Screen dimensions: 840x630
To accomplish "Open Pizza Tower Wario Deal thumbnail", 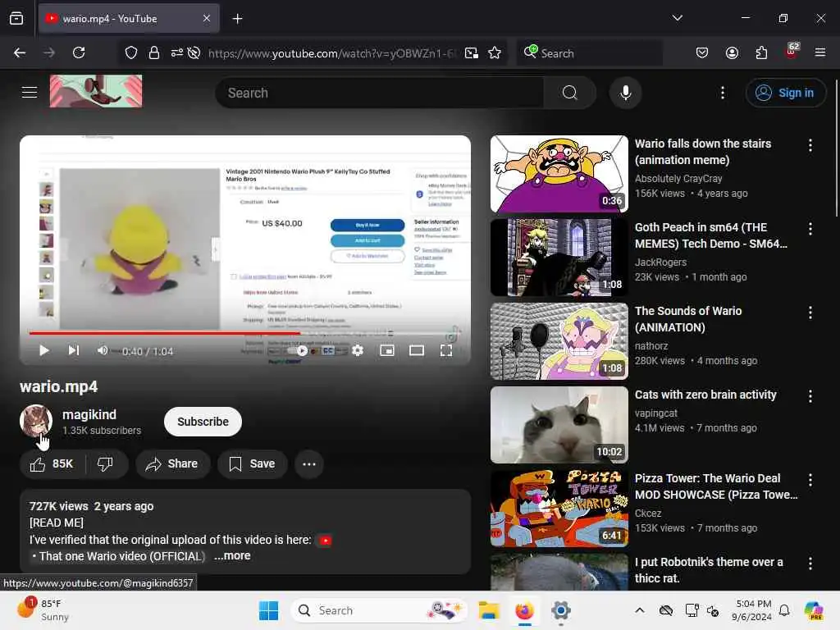I will click(559, 509).
